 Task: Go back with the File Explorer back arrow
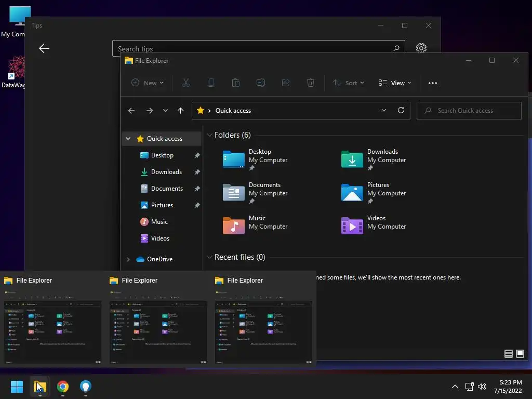pos(131,111)
